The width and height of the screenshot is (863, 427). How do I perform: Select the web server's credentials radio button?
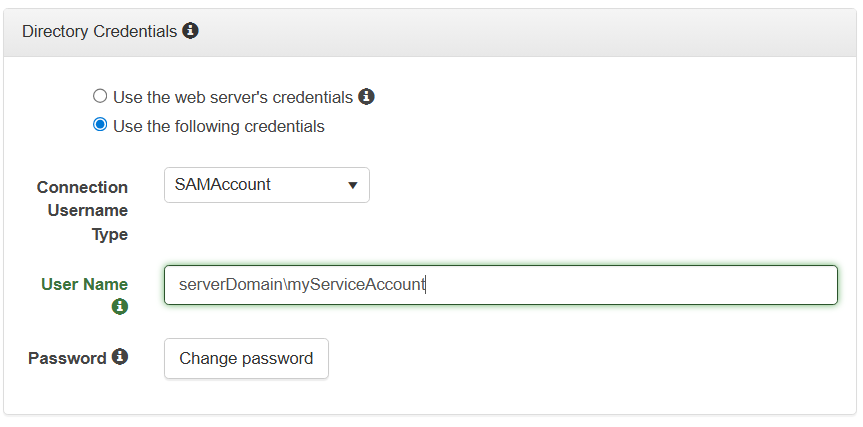pos(100,97)
